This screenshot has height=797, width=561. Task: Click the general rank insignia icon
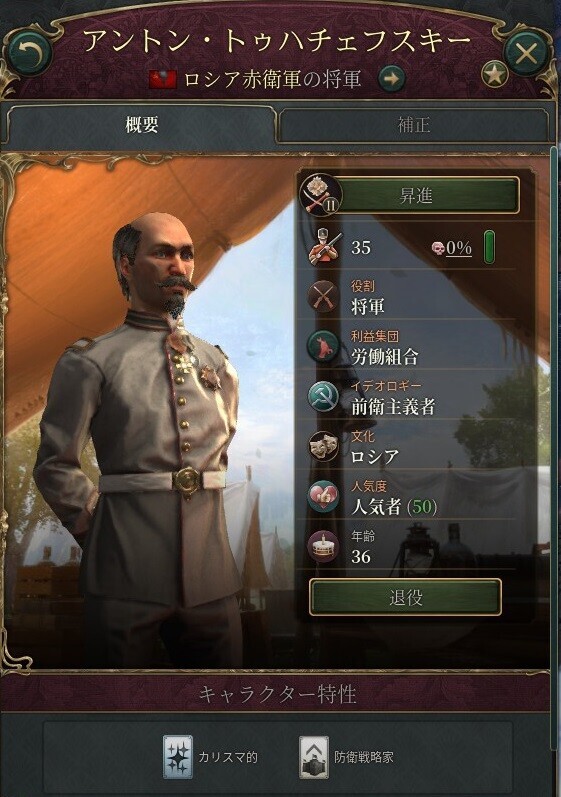tap(320, 194)
